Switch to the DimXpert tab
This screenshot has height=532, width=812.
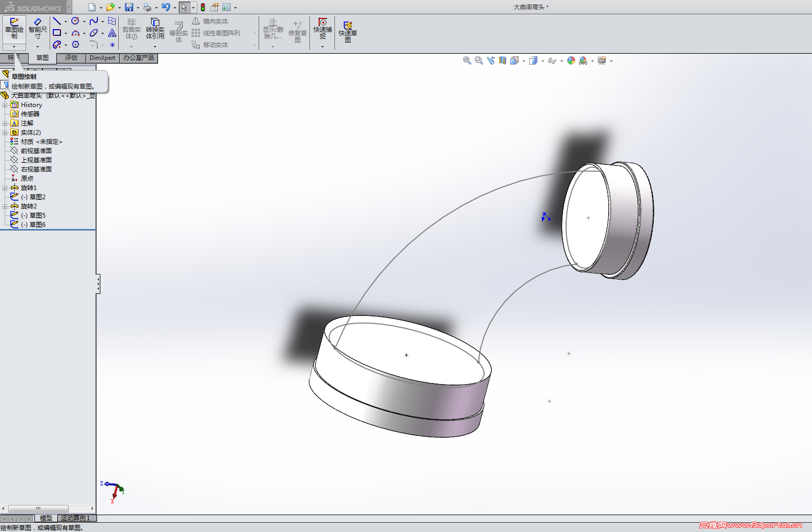click(102, 58)
